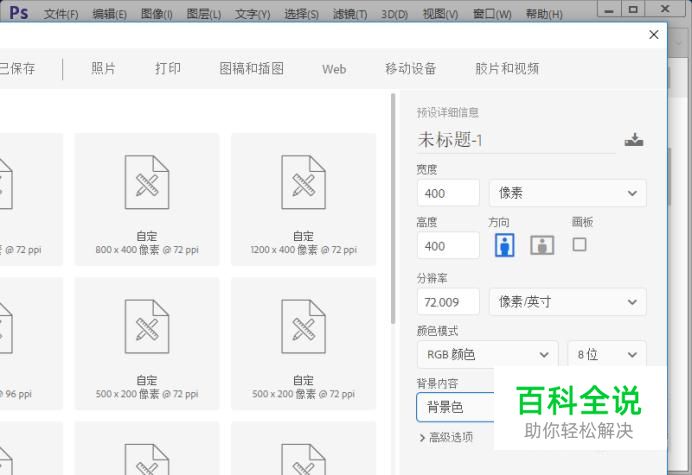Open the 编辑(E) menu
Viewport: 692px width, 475px height.
(x=109, y=14)
